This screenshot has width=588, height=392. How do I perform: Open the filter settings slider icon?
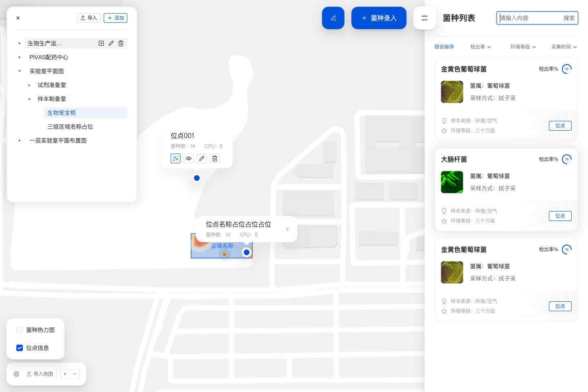point(425,18)
